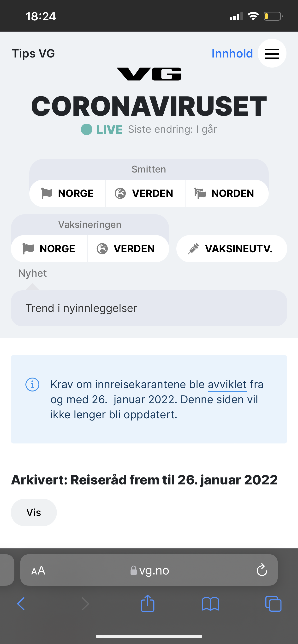Tap the Tips VG link
Screen dimensions: 298x644
coord(33,53)
